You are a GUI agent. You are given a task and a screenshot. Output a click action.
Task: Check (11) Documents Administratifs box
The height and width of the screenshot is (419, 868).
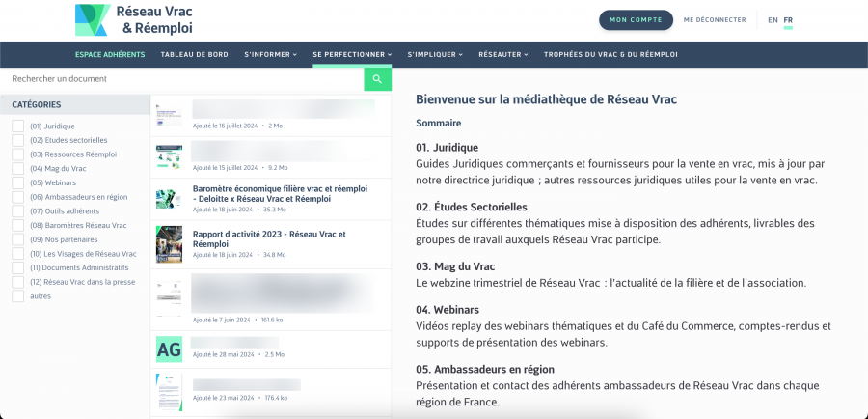pos(17,267)
